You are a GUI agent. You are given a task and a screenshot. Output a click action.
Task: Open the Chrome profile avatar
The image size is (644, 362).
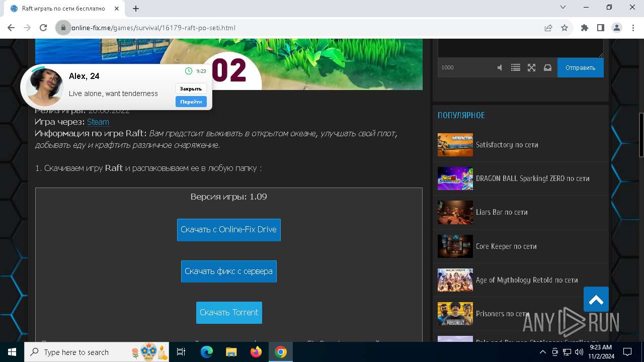pos(617,28)
